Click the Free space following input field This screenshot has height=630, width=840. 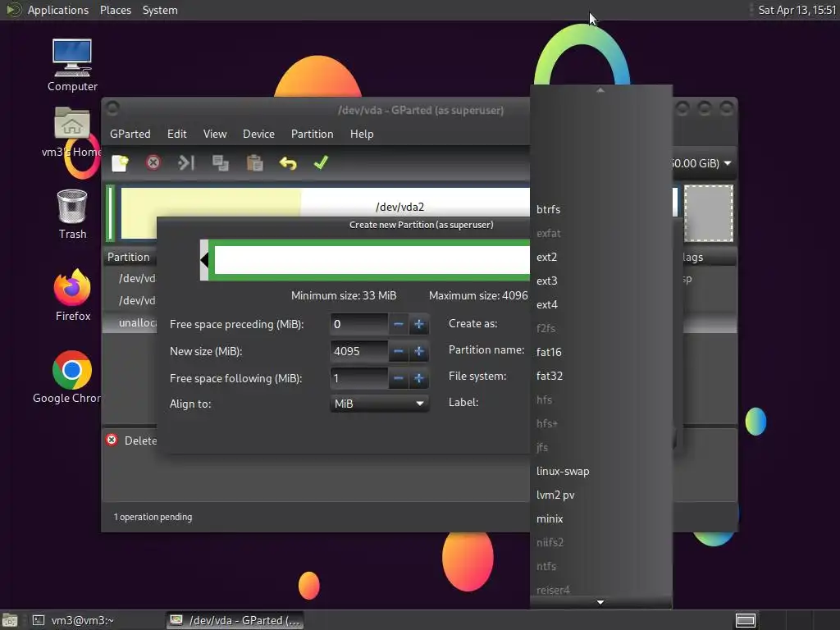point(359,378)
